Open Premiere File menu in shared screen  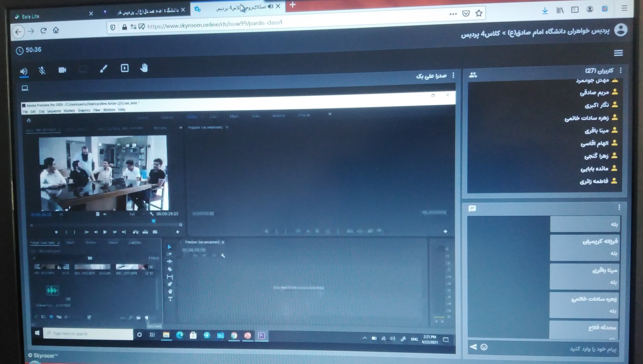point(25,112)
